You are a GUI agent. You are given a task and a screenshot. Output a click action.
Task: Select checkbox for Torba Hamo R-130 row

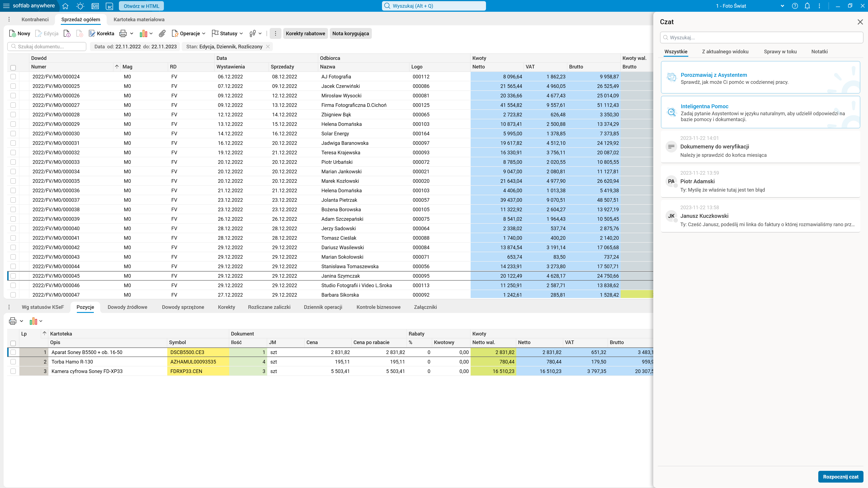coord(13,362)
